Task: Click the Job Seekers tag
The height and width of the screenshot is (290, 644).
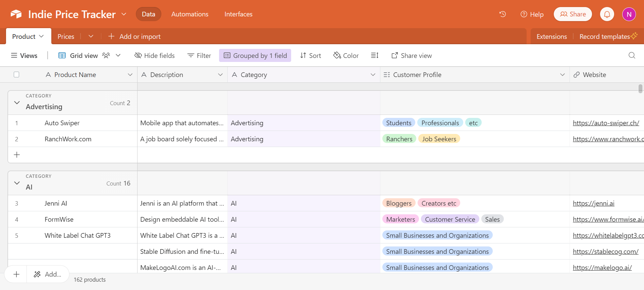Action: (439, 139)
